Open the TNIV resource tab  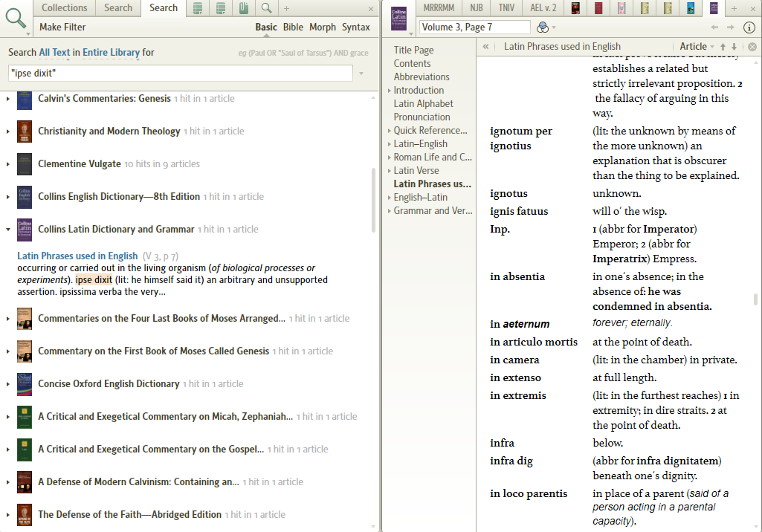click(506, 7)
